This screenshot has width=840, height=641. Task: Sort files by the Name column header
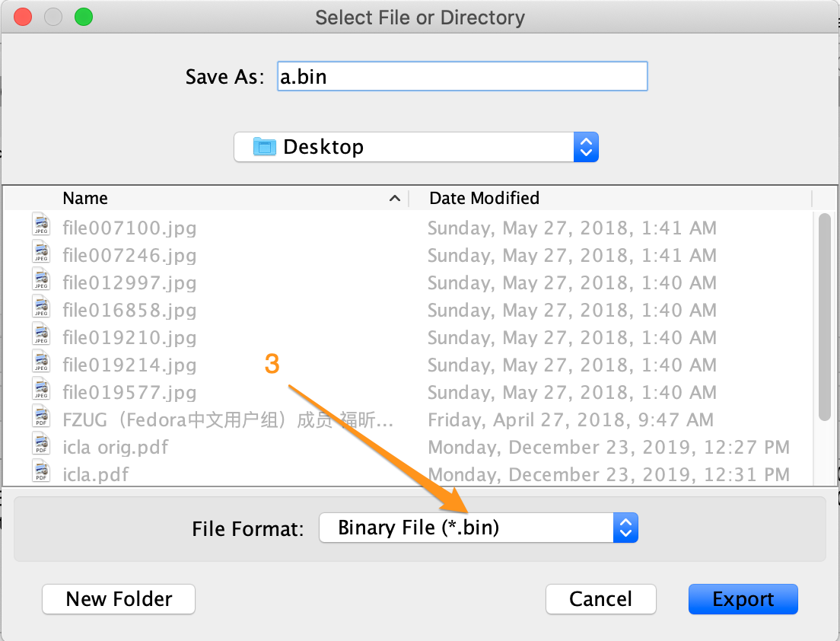(x=85, y=199)
